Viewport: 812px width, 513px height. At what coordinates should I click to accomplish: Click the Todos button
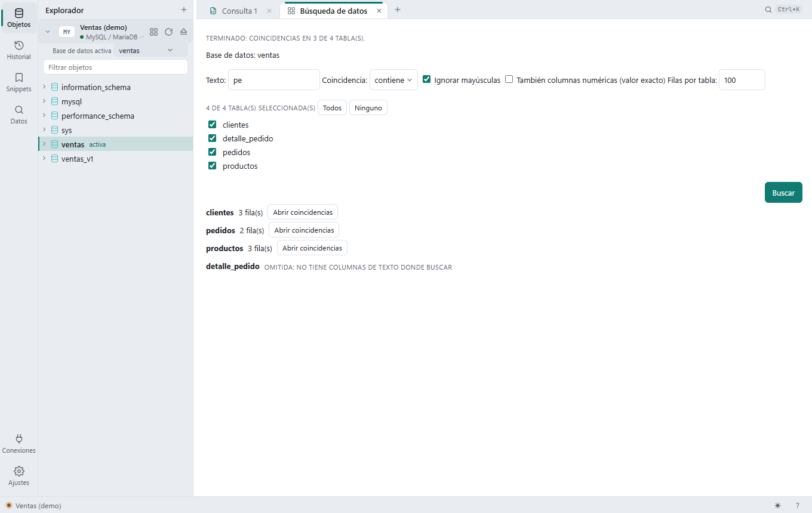point(332,108)
